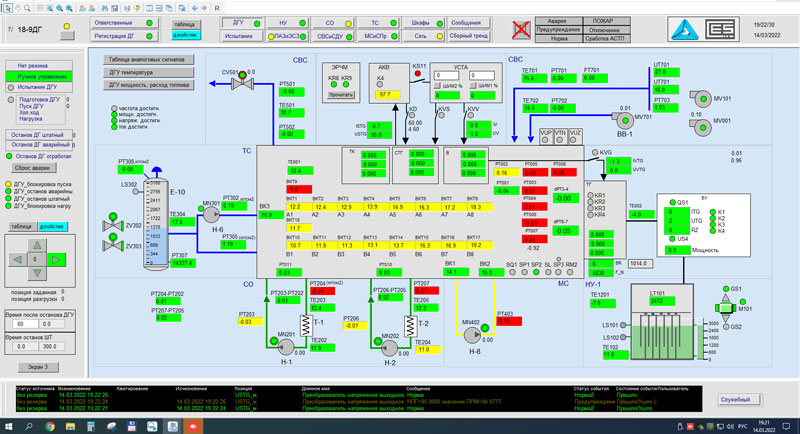Toggle the ШИМ1 % checkbox
The image size is (800, 434).
point(472,86)
